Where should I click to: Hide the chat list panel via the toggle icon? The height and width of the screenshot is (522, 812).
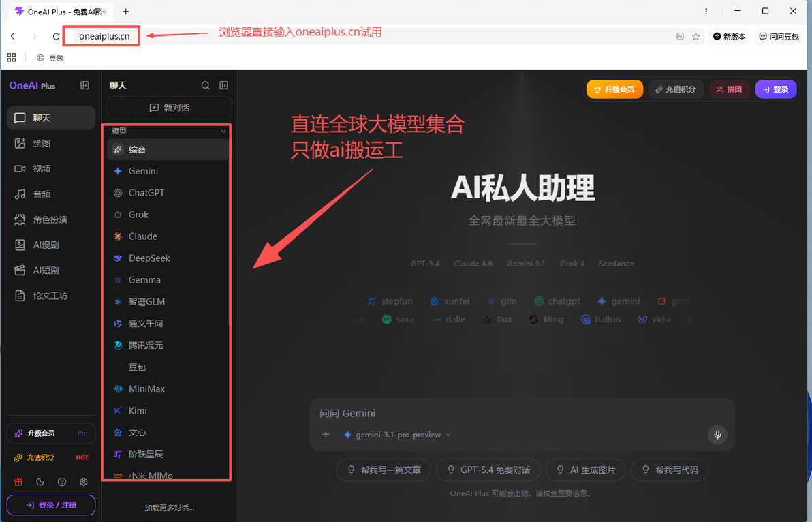(223, 85)
